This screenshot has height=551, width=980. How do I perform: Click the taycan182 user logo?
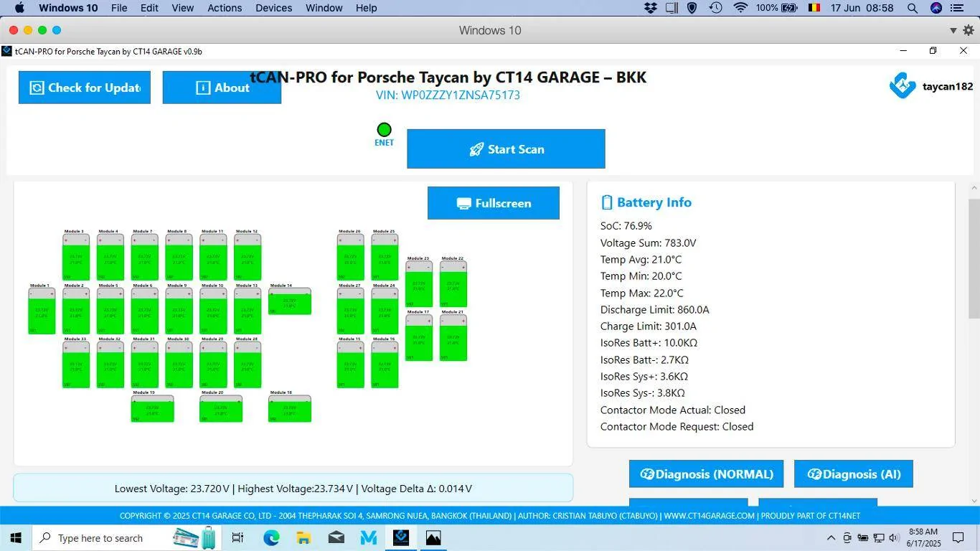click(x=903, y=86)
